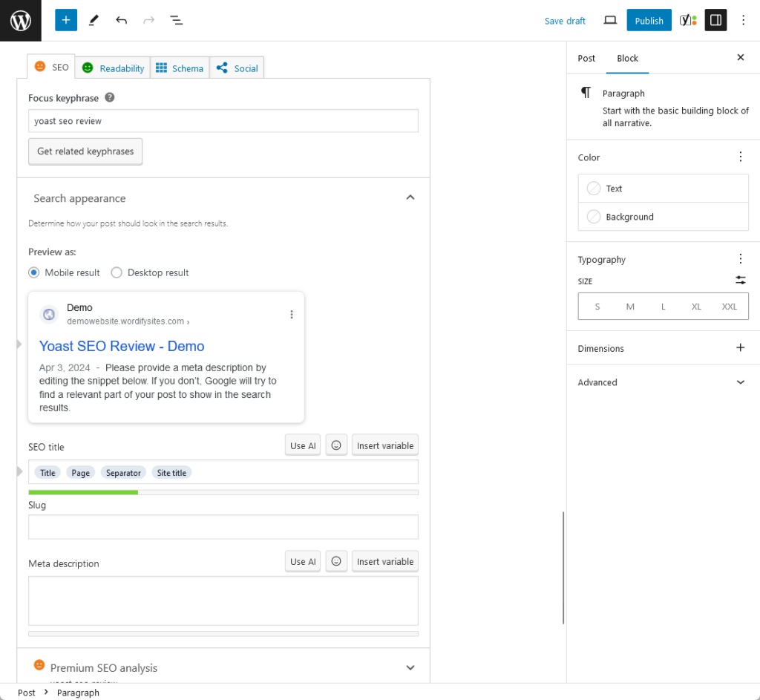Select the Desktop result preview option
The width and height of the screenshot is (760, 700).
coord(117,272)
